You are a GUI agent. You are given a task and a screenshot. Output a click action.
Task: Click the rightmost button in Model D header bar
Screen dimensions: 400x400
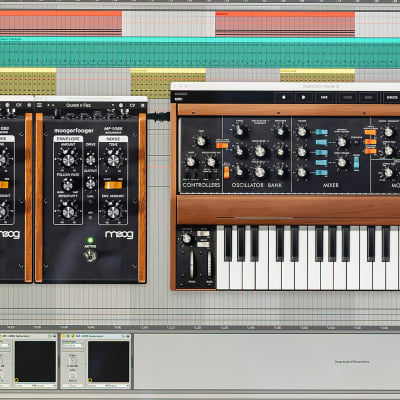(x=392, y=97)
